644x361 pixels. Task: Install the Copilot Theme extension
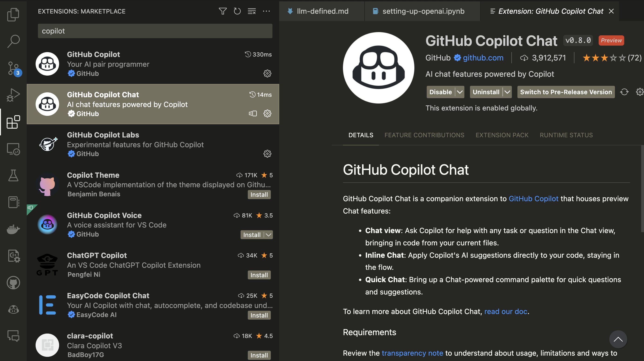tap(259, 194)
